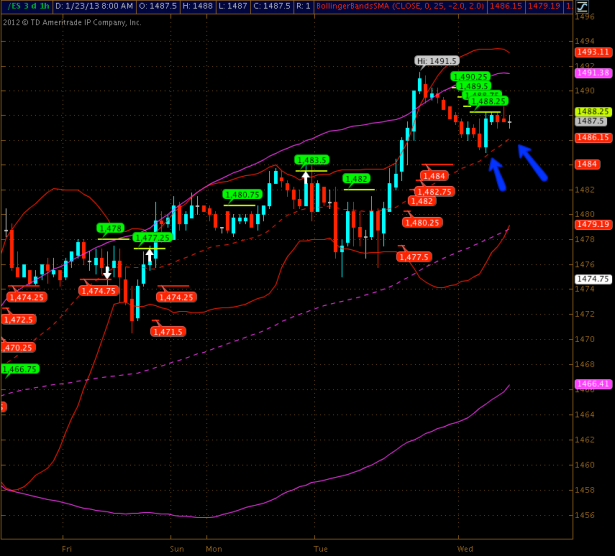Select the magenta 1491.38 price axis label
Viewport: 615px width, 556px height.
(594, 73)
